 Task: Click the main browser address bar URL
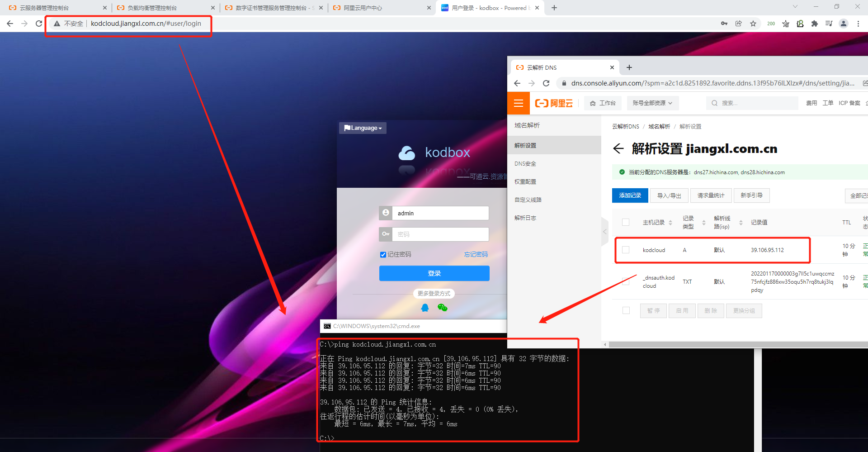pyautogui.click(x=146, y=24)
